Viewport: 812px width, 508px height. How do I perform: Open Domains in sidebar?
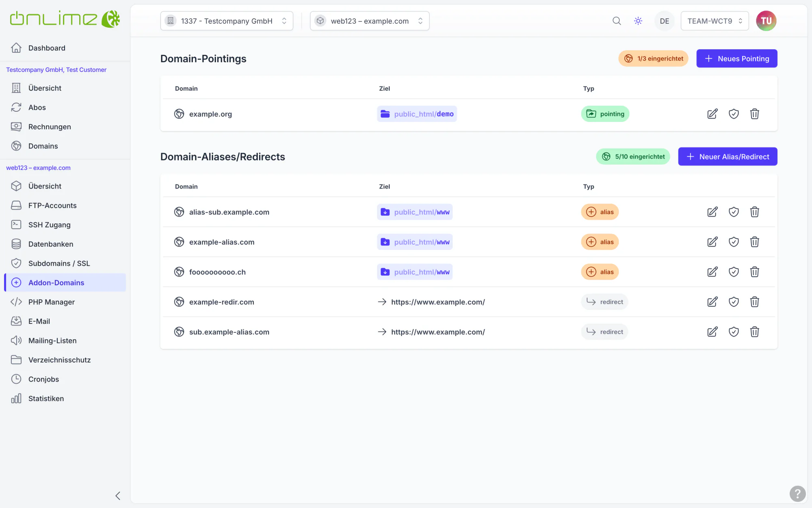65,146
